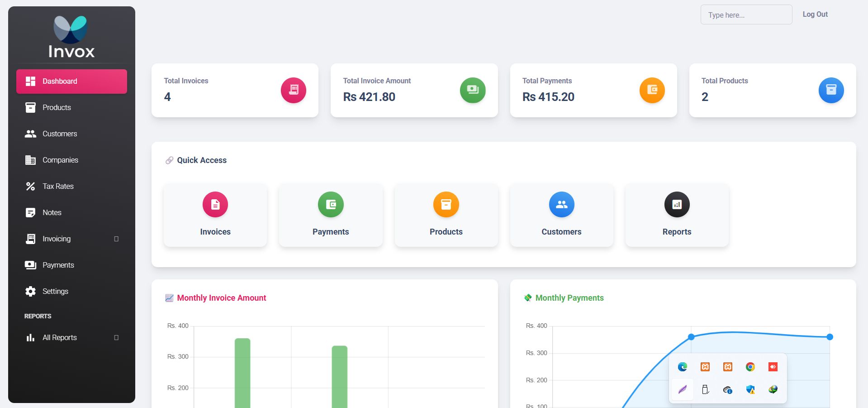Click the 'Monthly Invoice Amount' chart title
Screen dimensions: 868x408
pyautogui.click(x=222, y=298)
